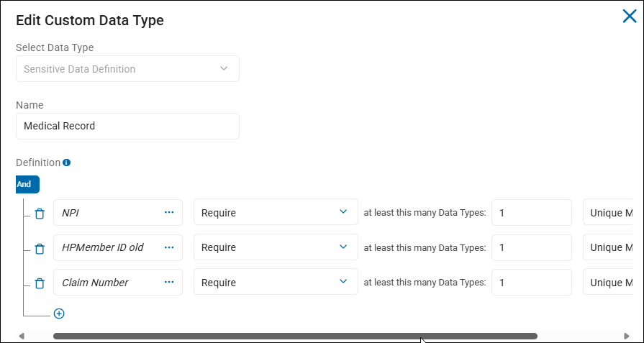This screenshot has width=644, height=343.
Task: Edit the data type count for NPI
Action: pos(531,212)
